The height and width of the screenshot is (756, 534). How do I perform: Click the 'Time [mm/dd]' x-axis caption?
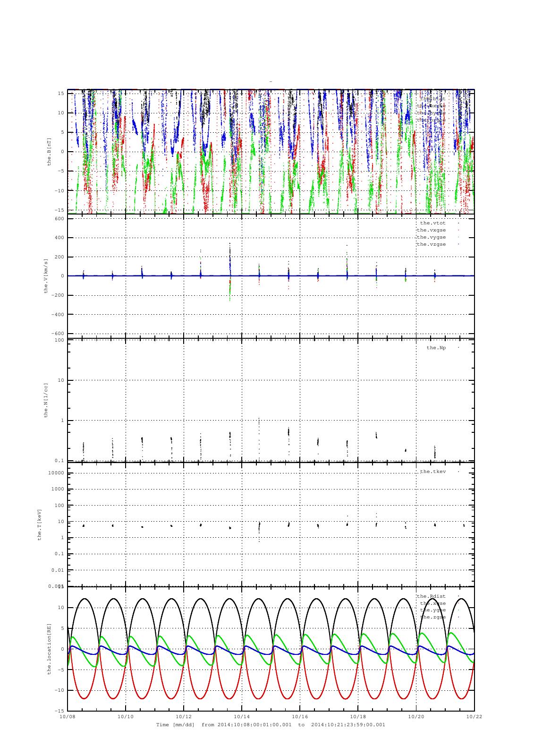tap(175, 724)
